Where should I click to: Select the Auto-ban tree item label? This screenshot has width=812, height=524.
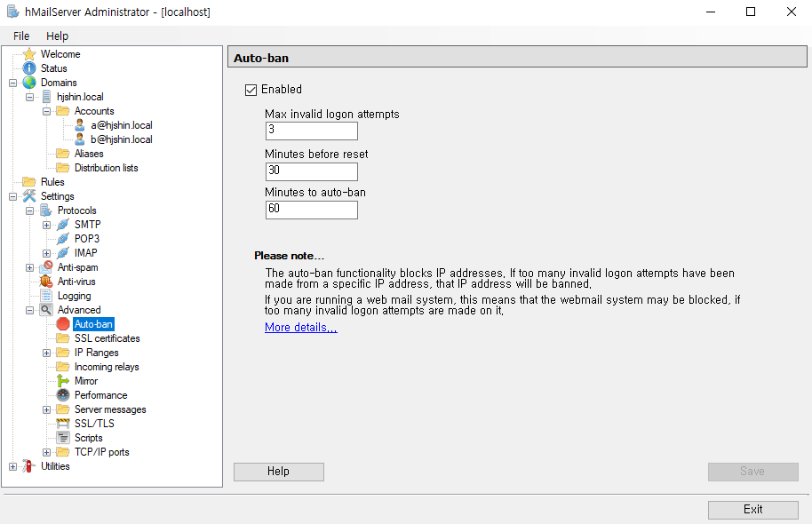(94, 324)
